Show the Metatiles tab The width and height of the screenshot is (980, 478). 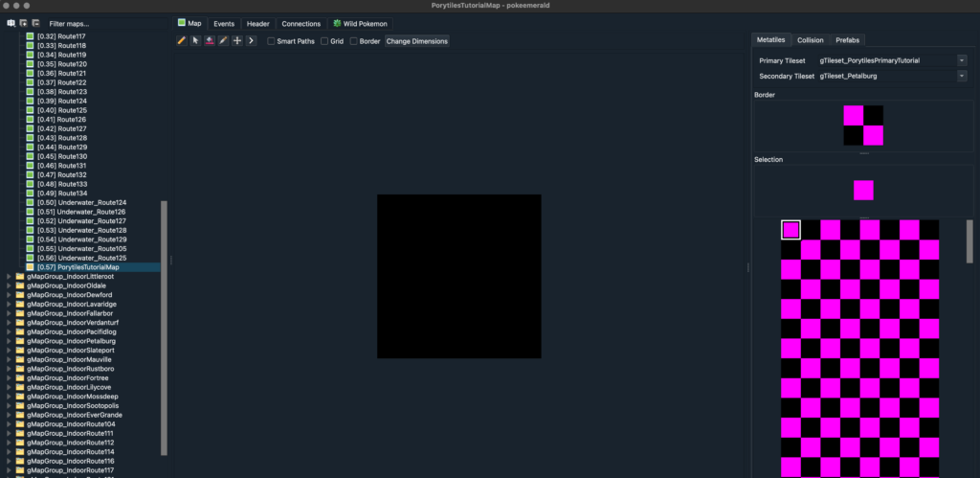click(770, 39)
